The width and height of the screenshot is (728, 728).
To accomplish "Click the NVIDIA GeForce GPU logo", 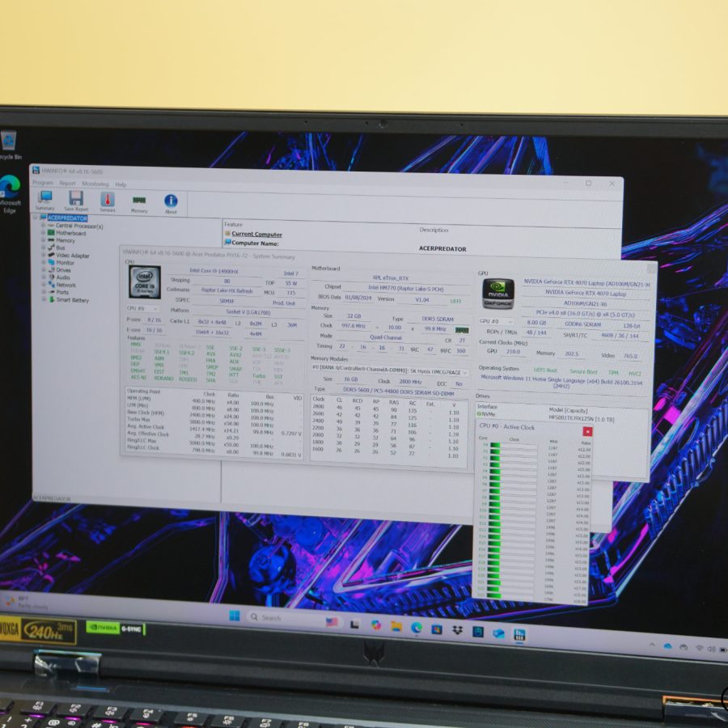I will pos(497,294).
